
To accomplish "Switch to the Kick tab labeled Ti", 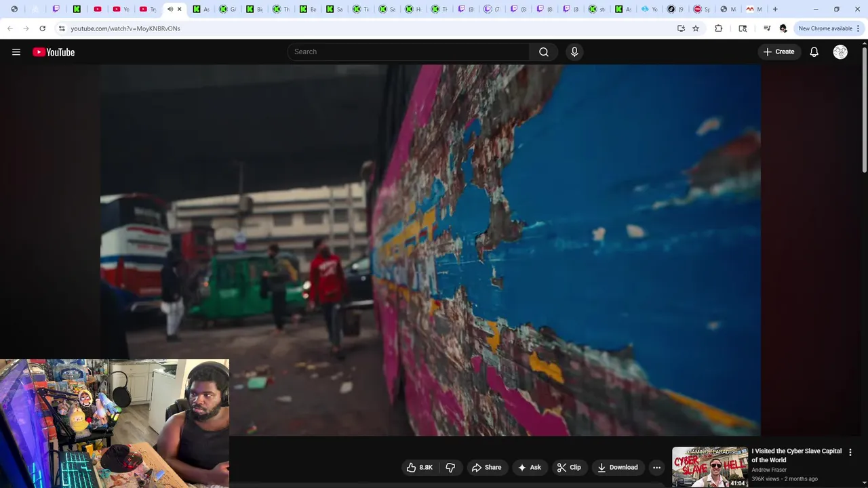I will click(361, 9).
